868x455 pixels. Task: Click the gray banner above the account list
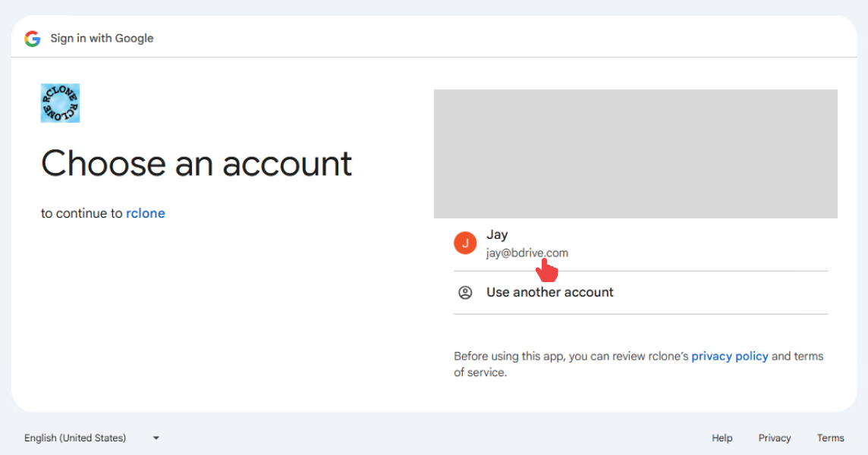[635, 153]
